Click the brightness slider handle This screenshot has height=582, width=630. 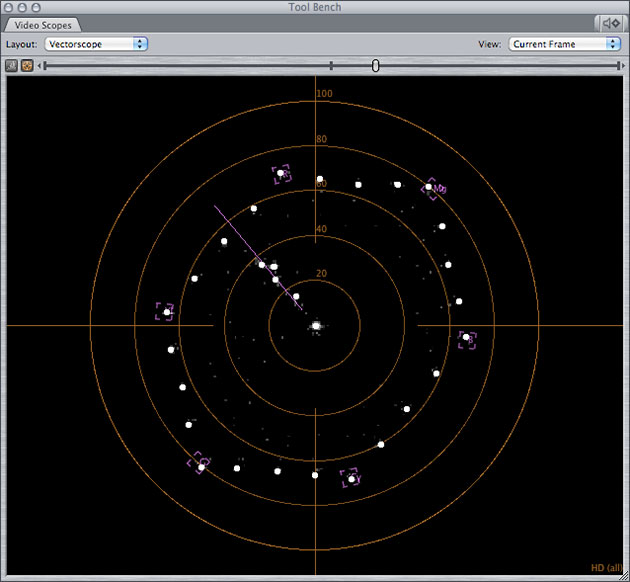pyautogui.click(x=376, y=65)
